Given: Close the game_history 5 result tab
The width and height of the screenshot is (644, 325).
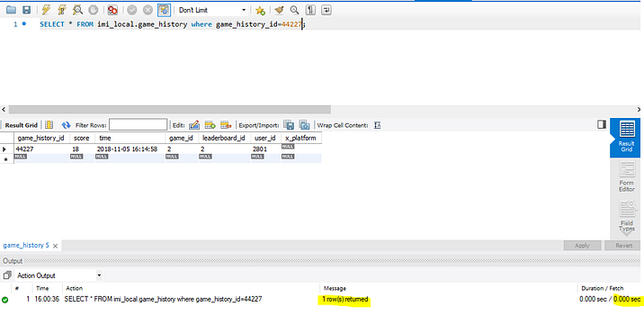Looking at the screenshot, I should [x=55, y=246].
